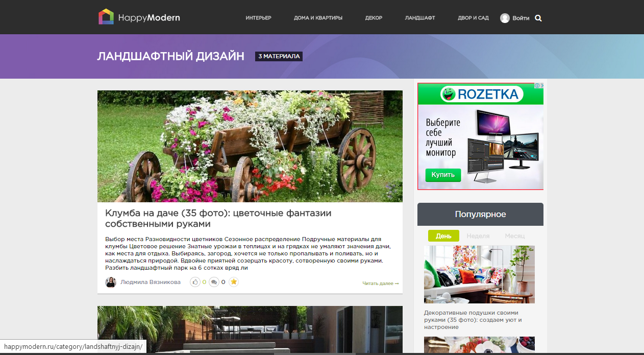Open the search magnifier icon in header
Image resolution: width=644 pixels, height=355 pixels.
(x=538, y=18)
